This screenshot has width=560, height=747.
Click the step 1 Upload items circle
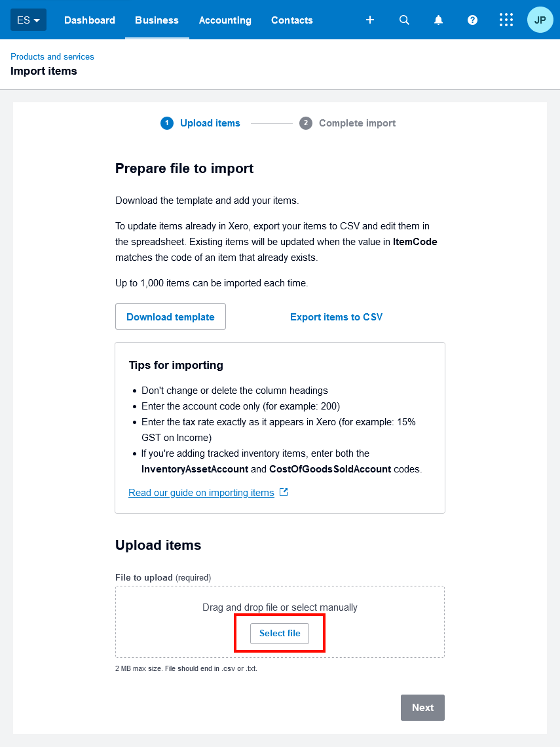pyautogui.click(x=167, y=123)
